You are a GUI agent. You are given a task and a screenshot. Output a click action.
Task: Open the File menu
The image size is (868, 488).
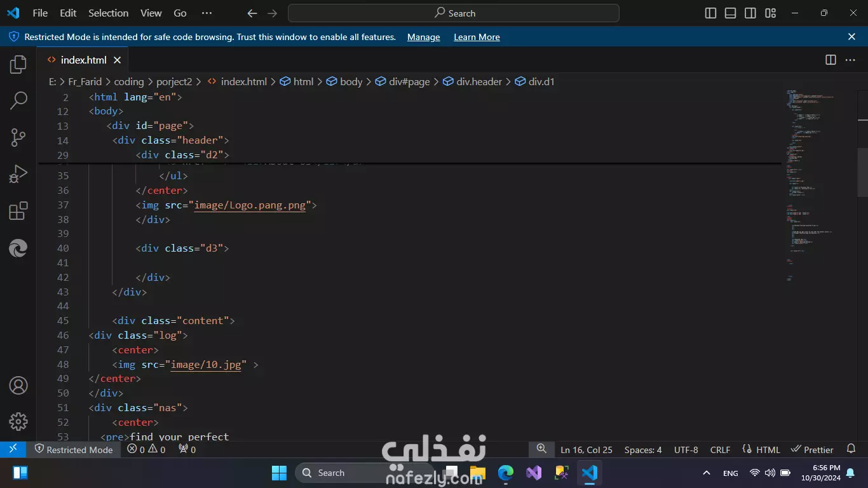tap(40, 13)
